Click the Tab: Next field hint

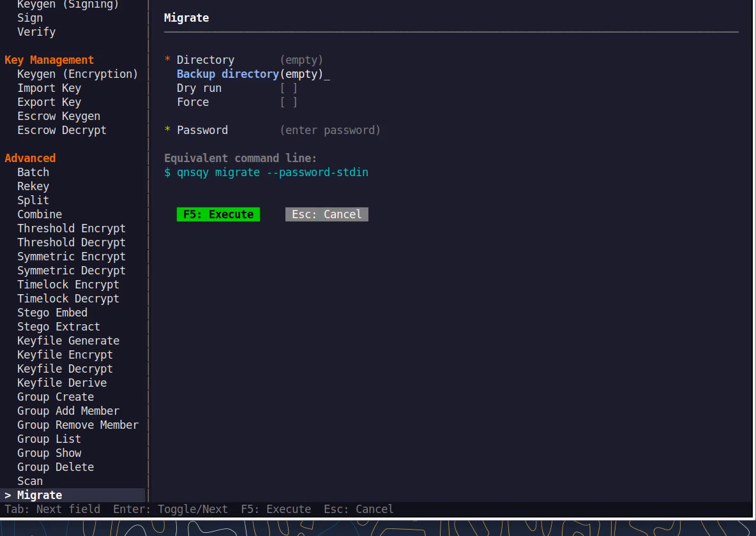(52, 509)
